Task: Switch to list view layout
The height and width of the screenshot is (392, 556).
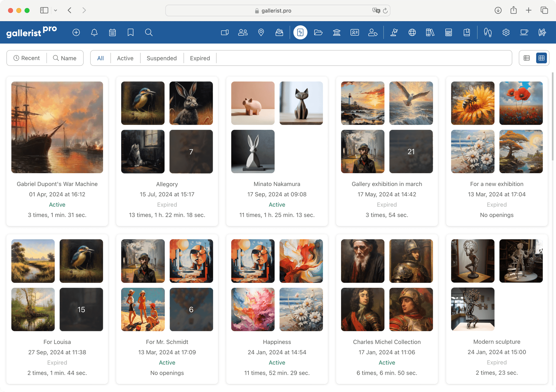Action: pos(527,58)
